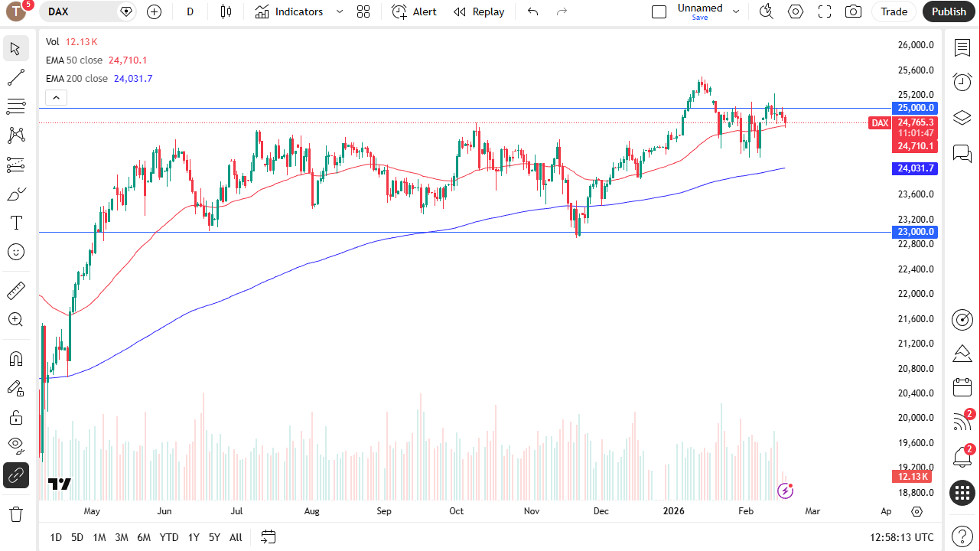The height and width of the screenshot is (551, 980).
Task: Select the 1Y date range
Action: pyautogui.click(x=194, y=537)
